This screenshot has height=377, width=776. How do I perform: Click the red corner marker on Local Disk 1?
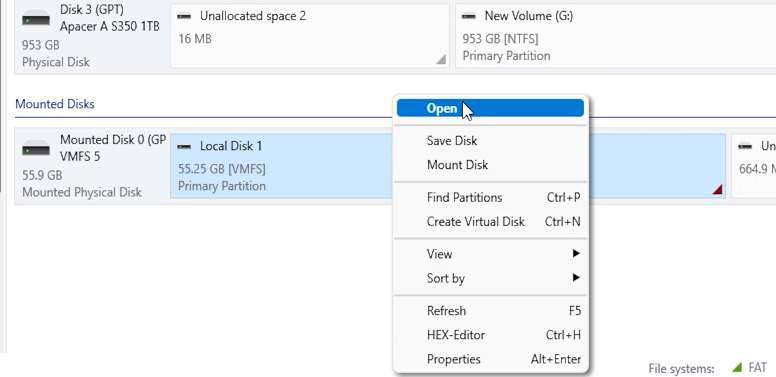(x=717, y=189)
